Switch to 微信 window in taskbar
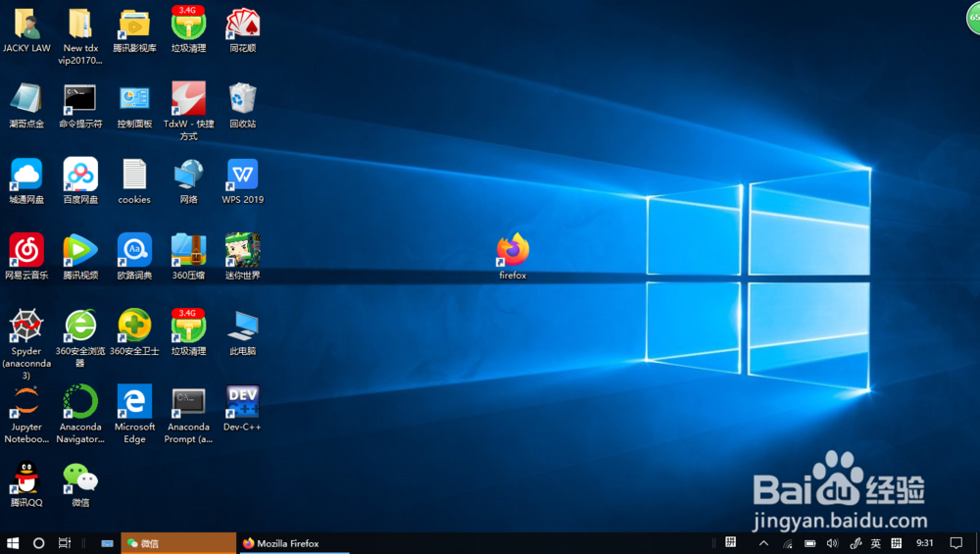 [178, 543]
